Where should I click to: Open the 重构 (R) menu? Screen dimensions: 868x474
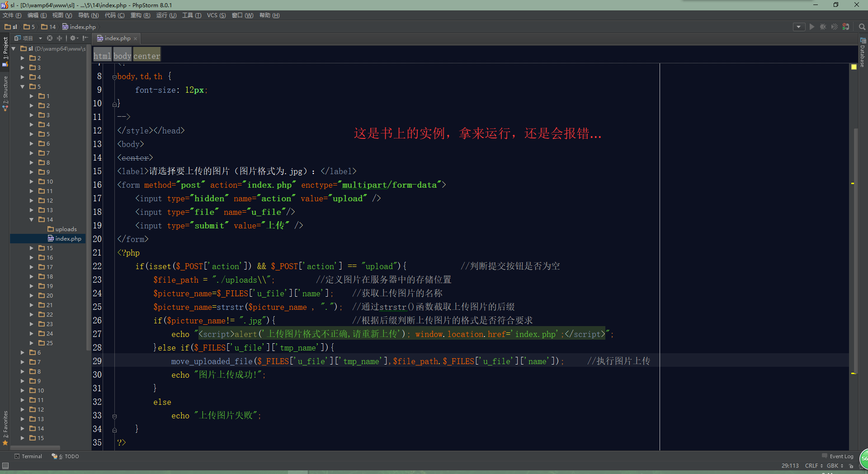click(x=140, y=15)
